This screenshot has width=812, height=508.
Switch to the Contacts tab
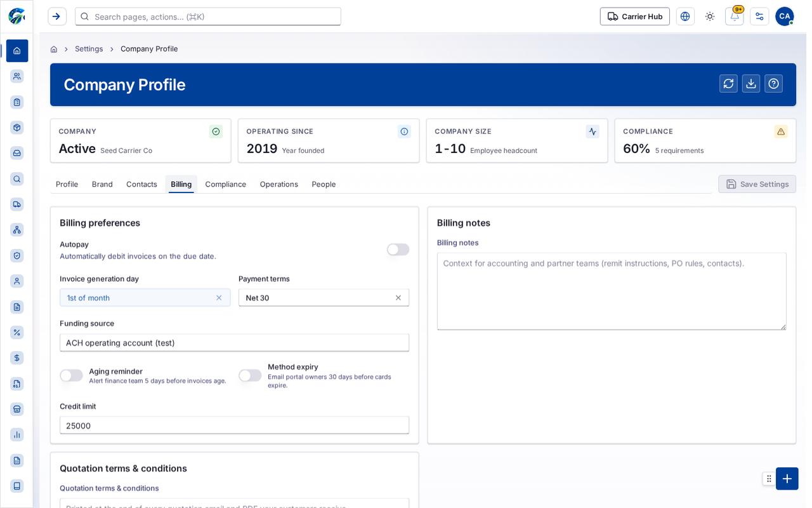click(141, 184)
